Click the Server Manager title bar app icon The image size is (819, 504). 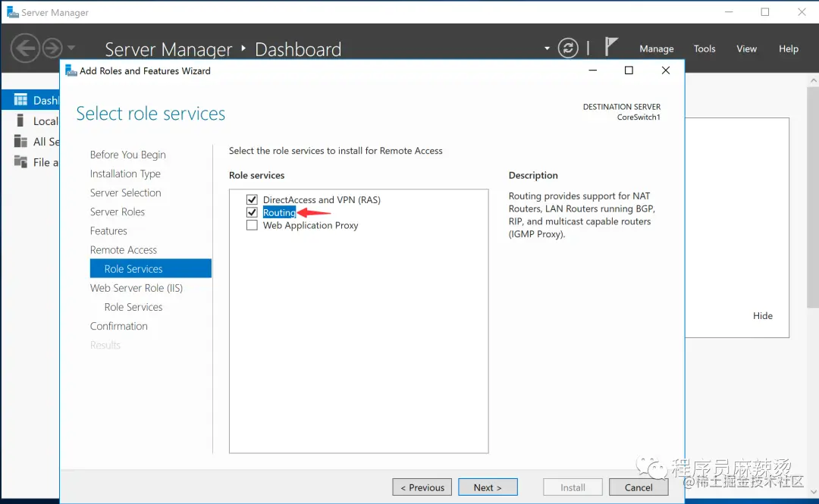[x=13, y=12]
